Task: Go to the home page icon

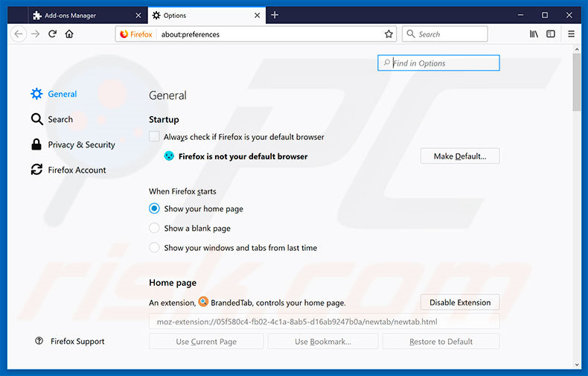Action: pyautogui.click(x=69, y=34)
